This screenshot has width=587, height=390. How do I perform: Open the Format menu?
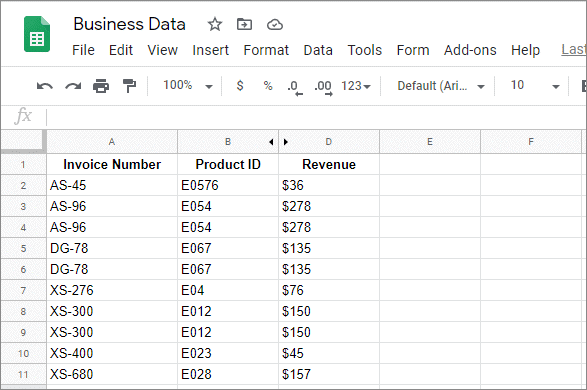pos(266,50)
